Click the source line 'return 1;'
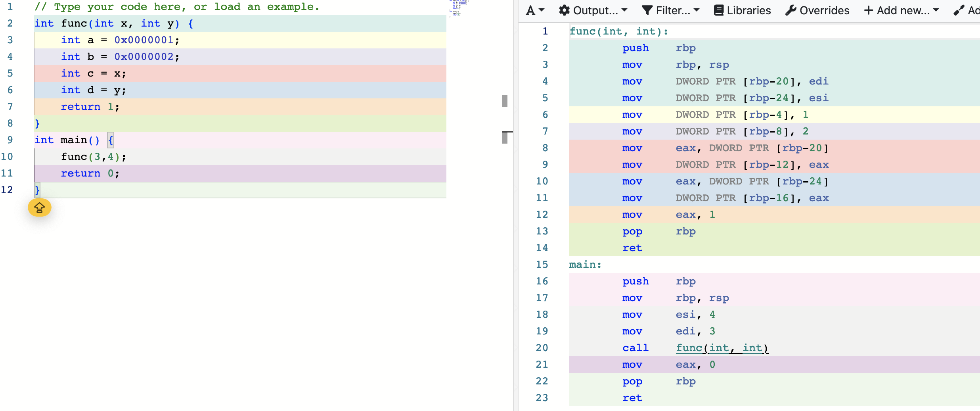980x411 pixels. click(90, 107)
